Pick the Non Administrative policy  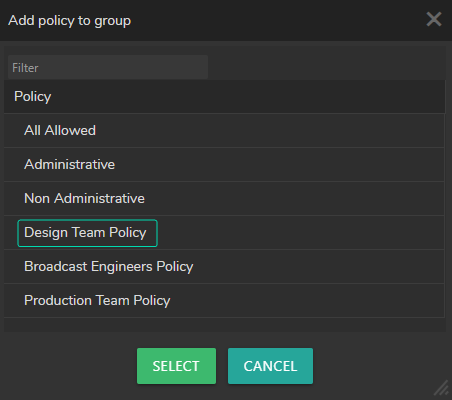point(224,199)
